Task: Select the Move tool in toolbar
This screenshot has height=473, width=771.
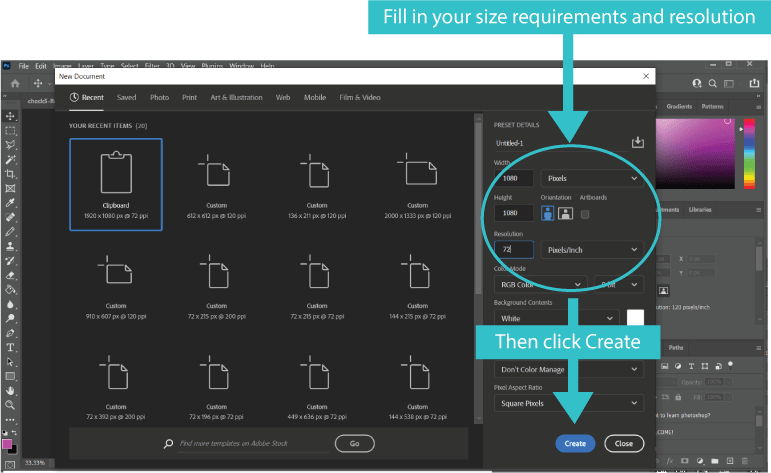Action: pos(10,116)
